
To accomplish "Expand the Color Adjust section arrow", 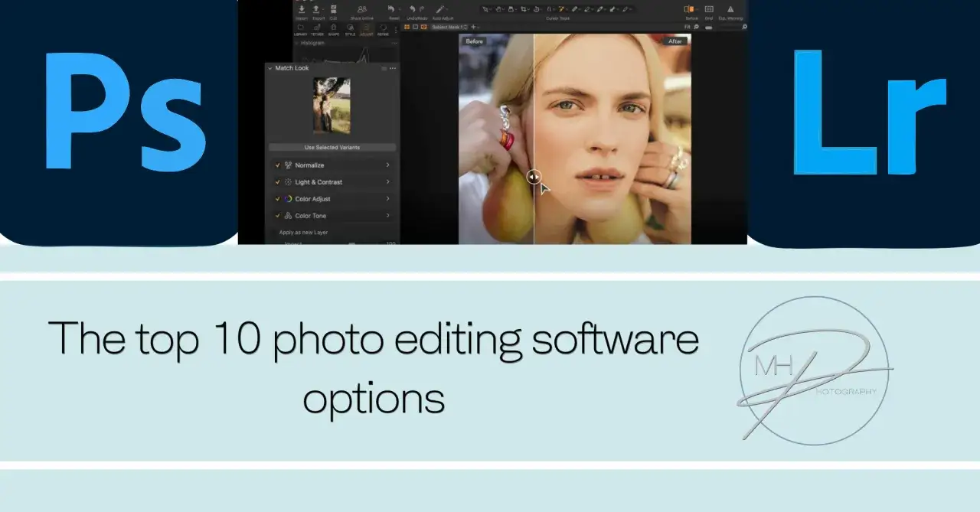I will click(387, 199).
